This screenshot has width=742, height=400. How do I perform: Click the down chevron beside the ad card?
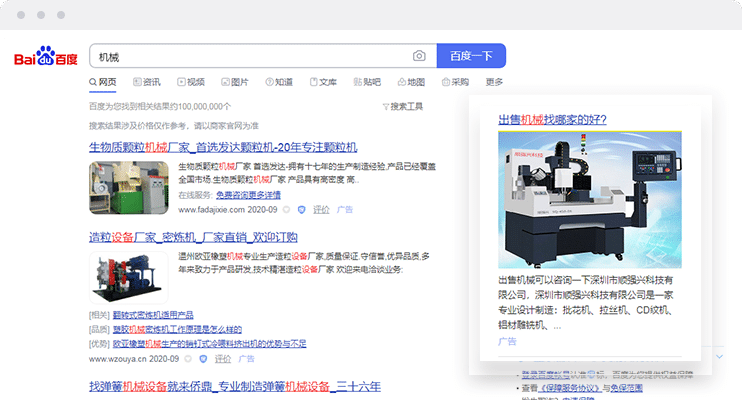point(720,355)
